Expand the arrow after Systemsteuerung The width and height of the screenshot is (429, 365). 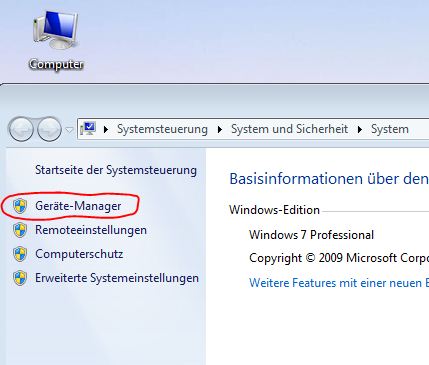click(219, 129)
